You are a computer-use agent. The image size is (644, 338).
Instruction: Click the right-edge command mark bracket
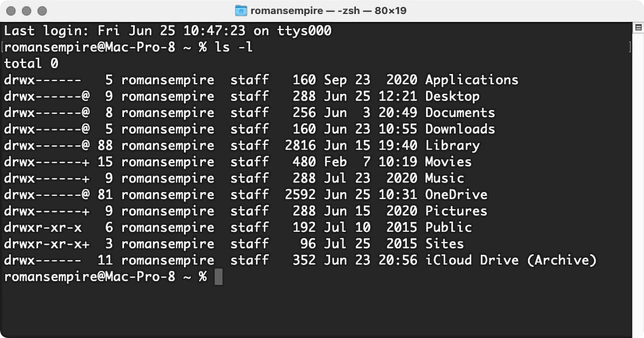point(631,47)
